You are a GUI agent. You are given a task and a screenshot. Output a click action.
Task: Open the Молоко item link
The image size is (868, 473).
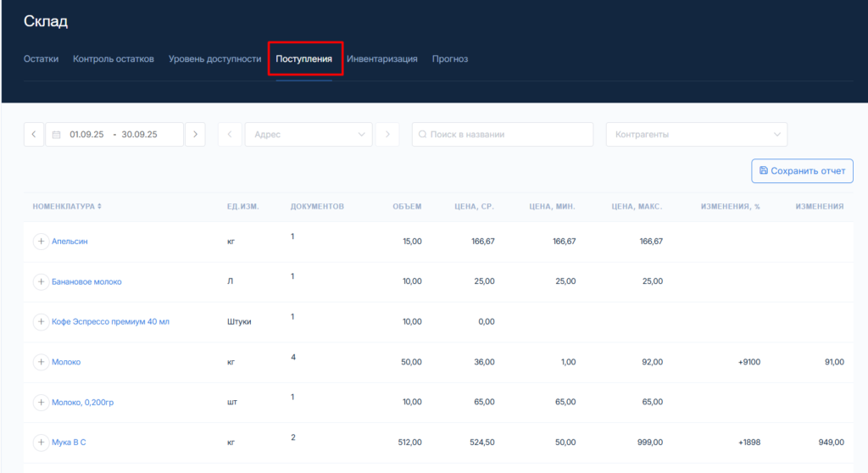coord(66,362)
